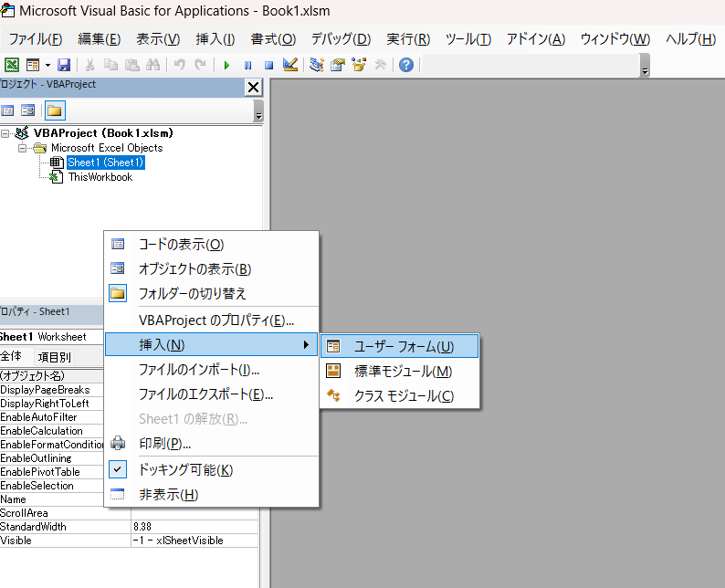Click the Save Book1 floppy icon
This screenshot has height=588, width=725.
point(64,65)
